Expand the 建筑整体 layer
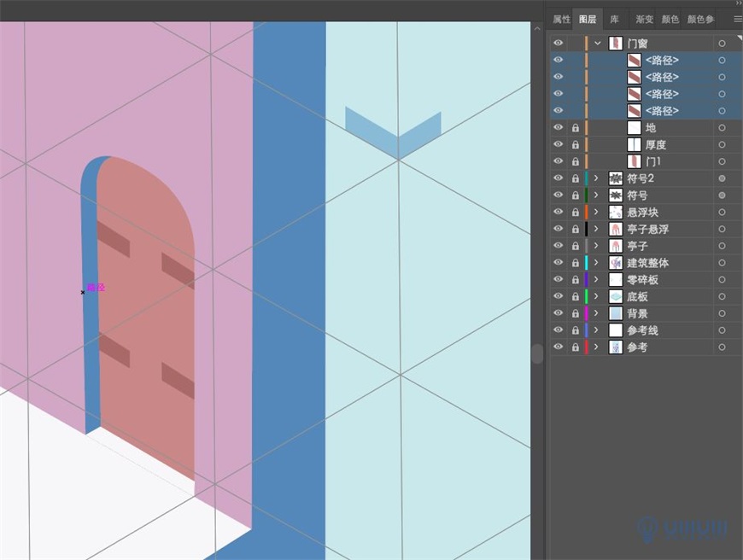Image resolution: width=743 pixels, height=560 pixels. [596, 262]
